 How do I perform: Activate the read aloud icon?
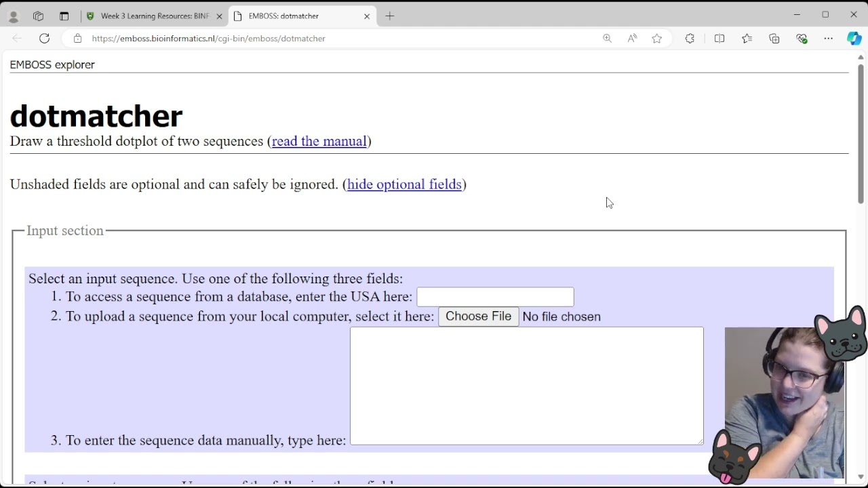pyautogui.click(x=632, y=39)
